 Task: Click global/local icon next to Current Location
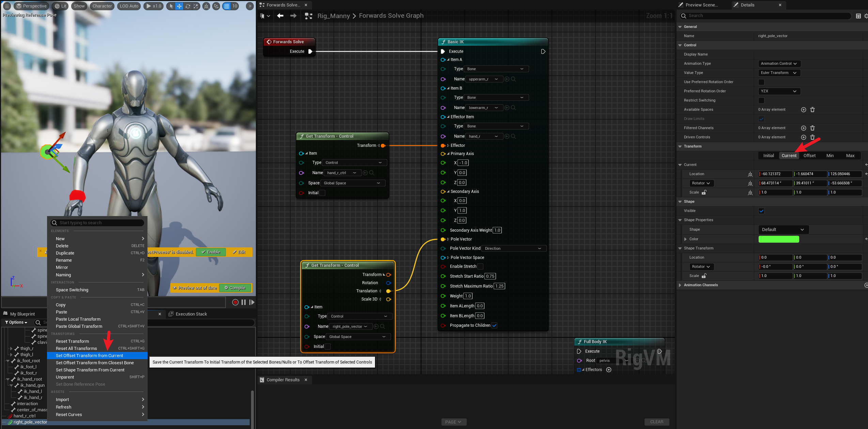click(x=750, y=174)
